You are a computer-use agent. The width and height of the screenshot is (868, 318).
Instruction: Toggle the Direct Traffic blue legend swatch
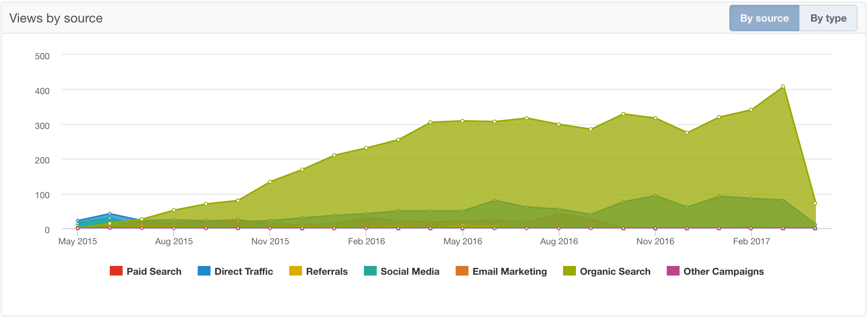204,271
